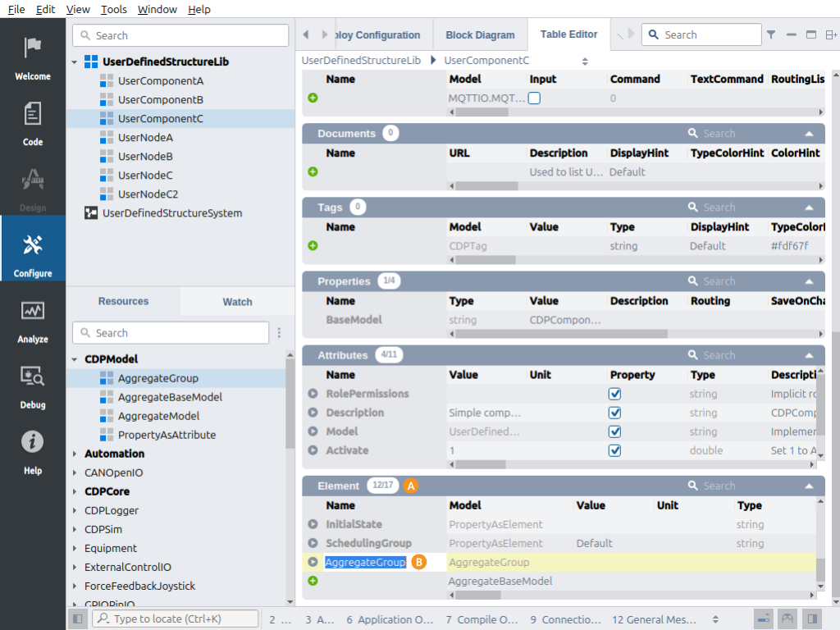Focus the Resources Search field
The height and width of the screenshot is (630, 840).
171,333
